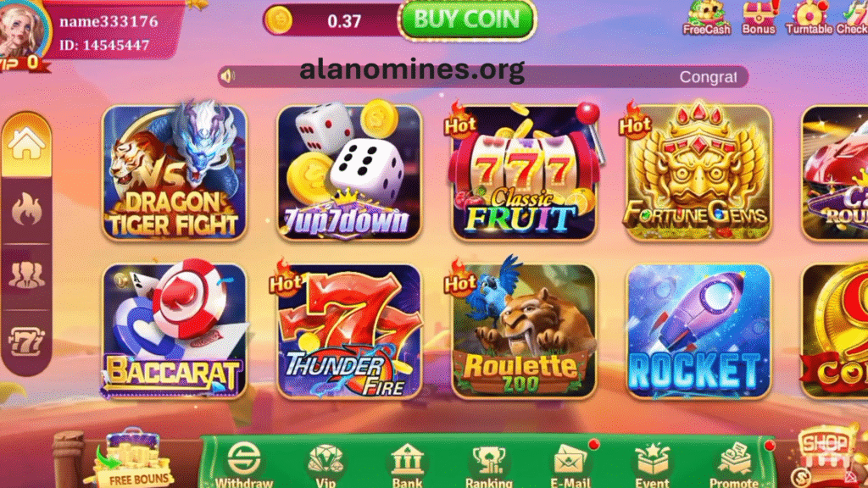The image size is (868, 488).
Task: Open E-Mail inbox with notification dot
Action: [x=570, y=465]
